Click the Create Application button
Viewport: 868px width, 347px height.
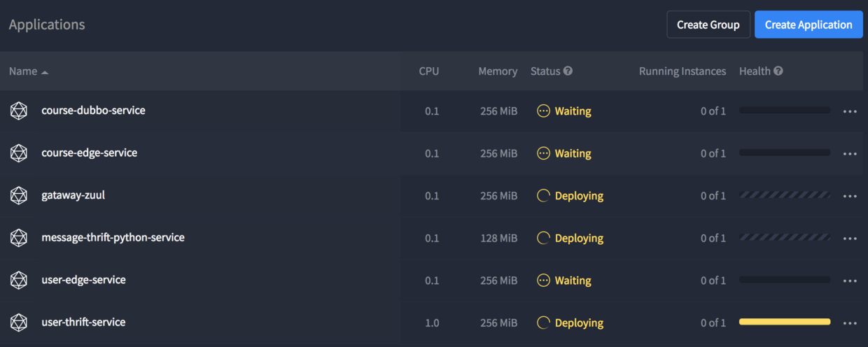click(x=808, y=24)
